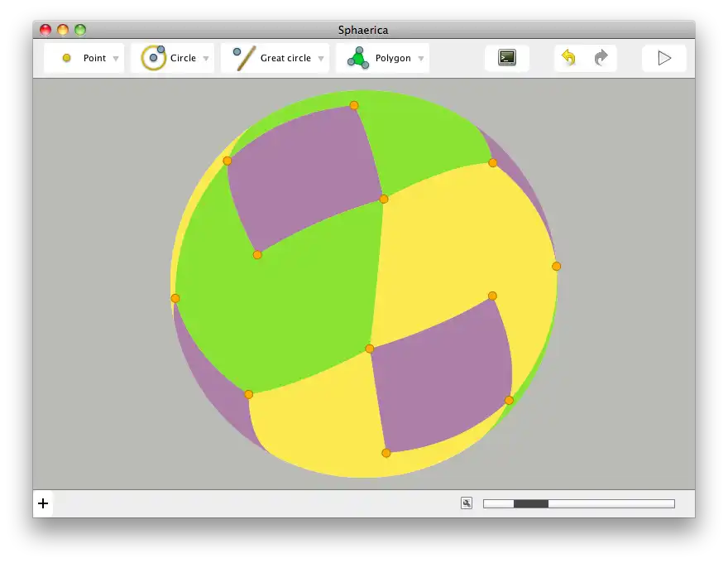The image size is (728, 563).
Task: Expand the Circle tool dropdown arrow
Action: pyautogui.click(x=206, y=59)
